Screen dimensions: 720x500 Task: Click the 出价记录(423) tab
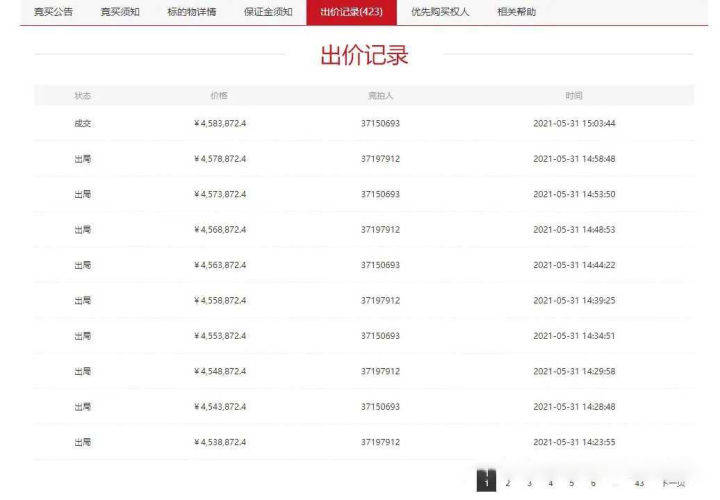click(351, 12)
